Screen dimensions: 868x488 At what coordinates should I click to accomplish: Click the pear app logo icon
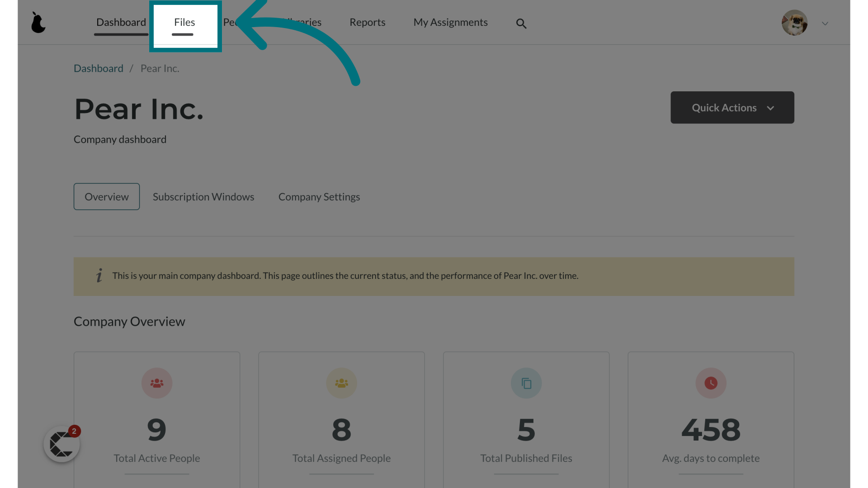click(38, 22)
